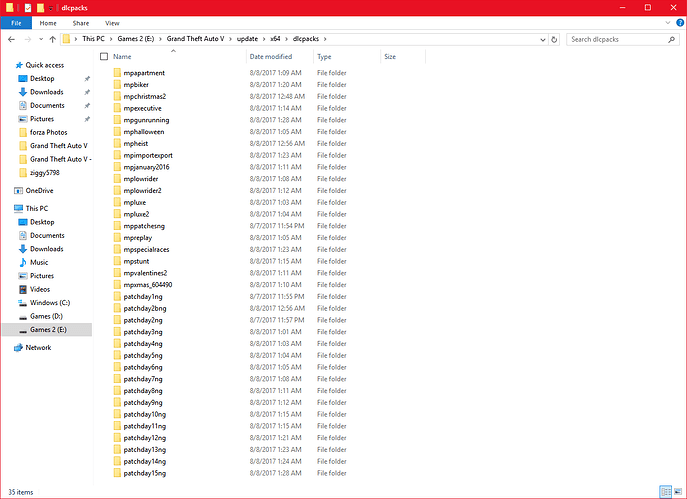The image size is (687, 499).
Task: Open the address bar history dropdown
Action: [x=543, y=39]
